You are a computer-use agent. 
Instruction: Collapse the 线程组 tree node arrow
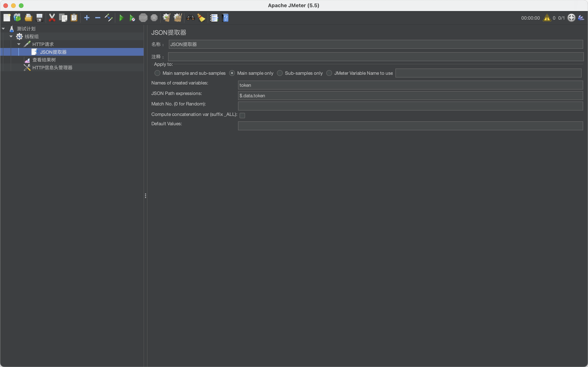[x=11, y=36]
